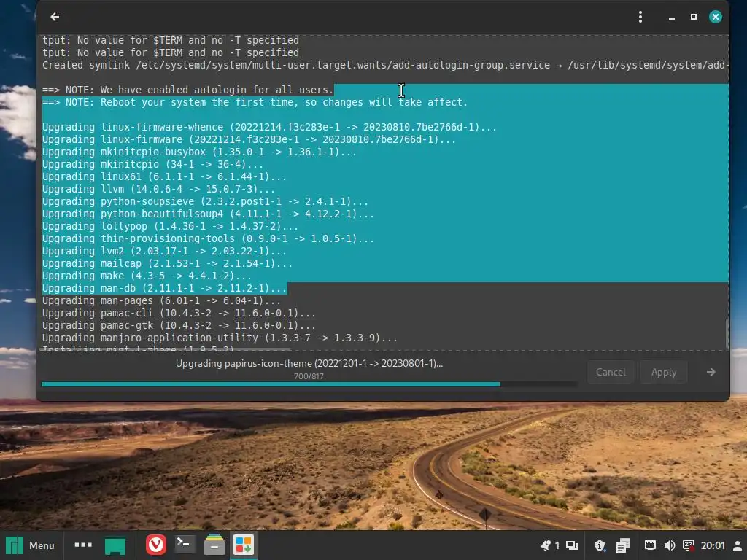Click the forward arrow beside Apply

pos(711,372)
